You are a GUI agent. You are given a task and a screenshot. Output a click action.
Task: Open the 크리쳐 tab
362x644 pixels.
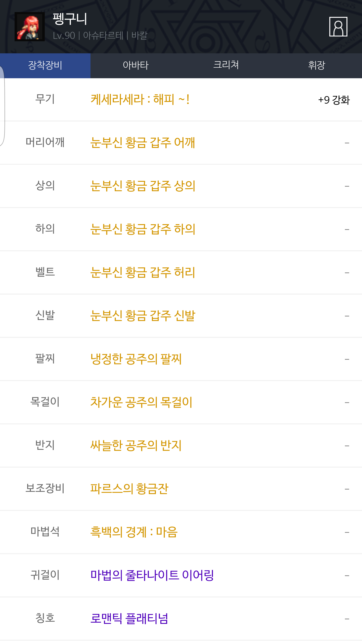coord(226,65)
